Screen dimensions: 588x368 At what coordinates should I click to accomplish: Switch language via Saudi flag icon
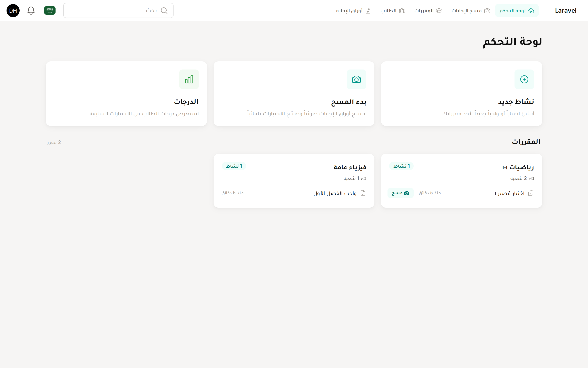click(x=50, y=10)
